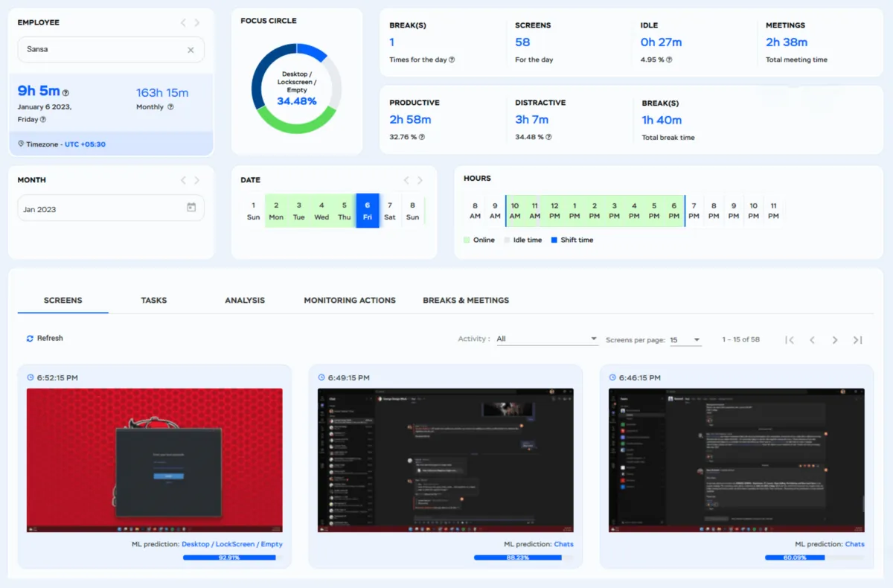Open the calendar picker for Jan 2023

tap(191, 208)
